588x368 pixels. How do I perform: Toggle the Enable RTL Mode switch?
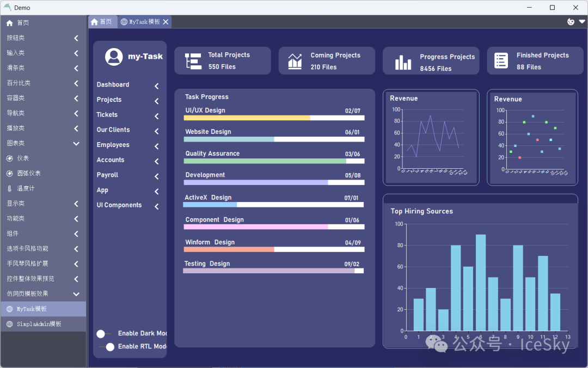click(x=107, y=347)
